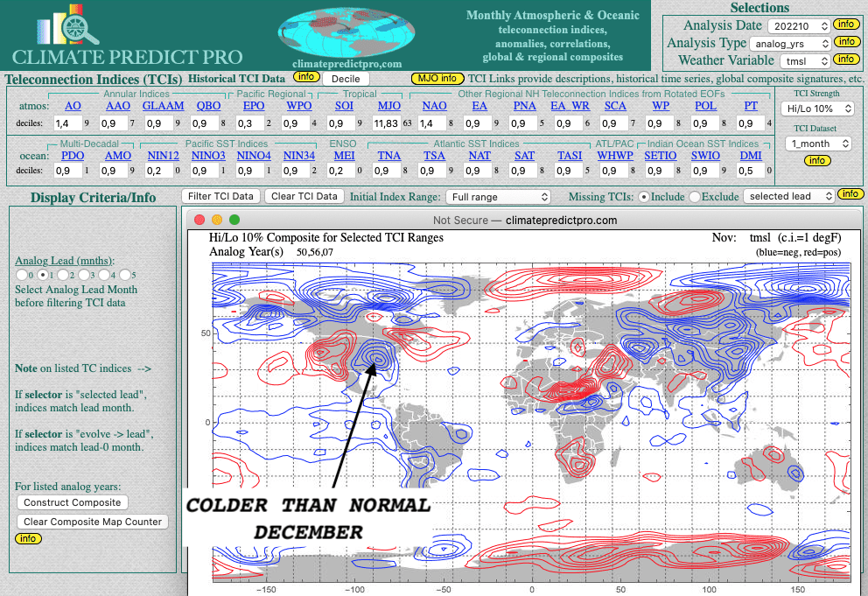The image size is (868, 596).
Task: Click info badge under Clear Composite Map Counter
Action: click(28, 538)
